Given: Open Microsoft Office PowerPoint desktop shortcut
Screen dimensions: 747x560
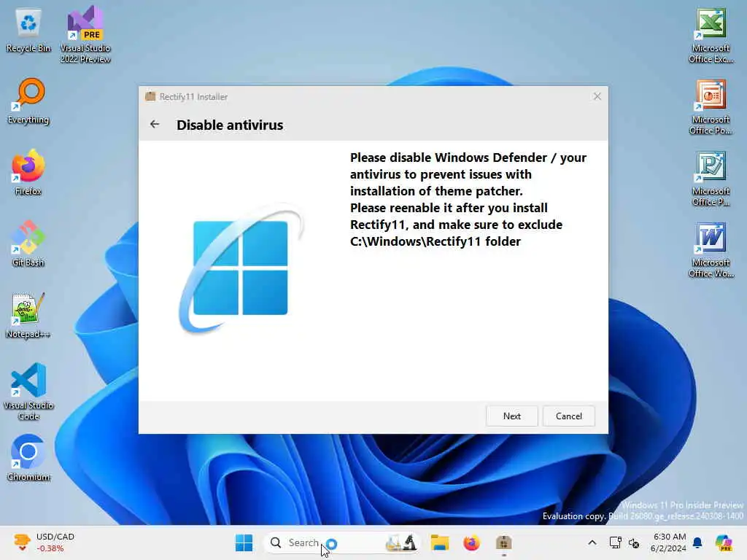Looking at the screenshot, I should (x=711, y=107).
